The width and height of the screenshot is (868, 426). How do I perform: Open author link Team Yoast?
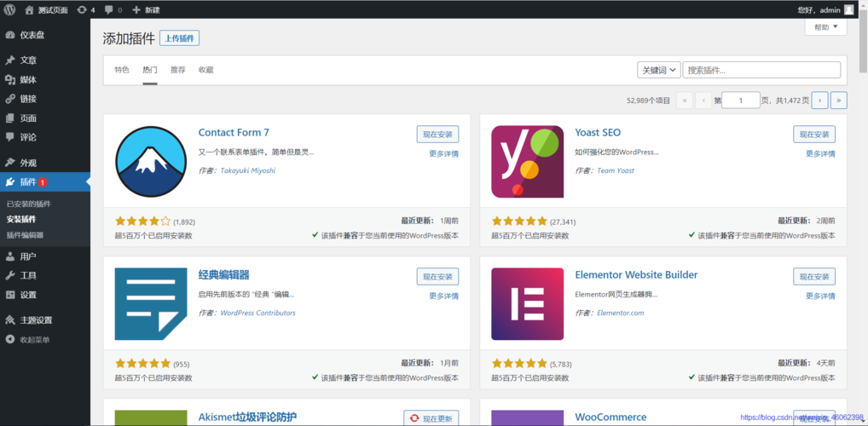(616, 170)
